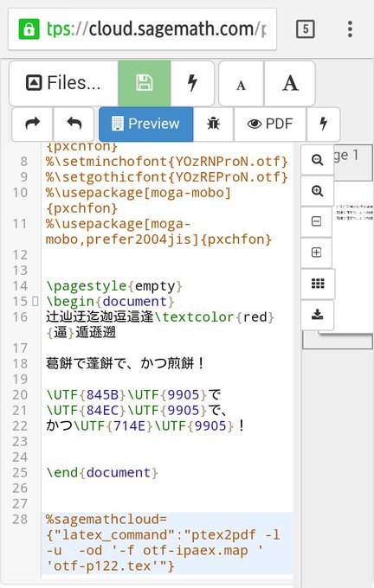Place cursor on \begin{document} line

click(111, 302)
